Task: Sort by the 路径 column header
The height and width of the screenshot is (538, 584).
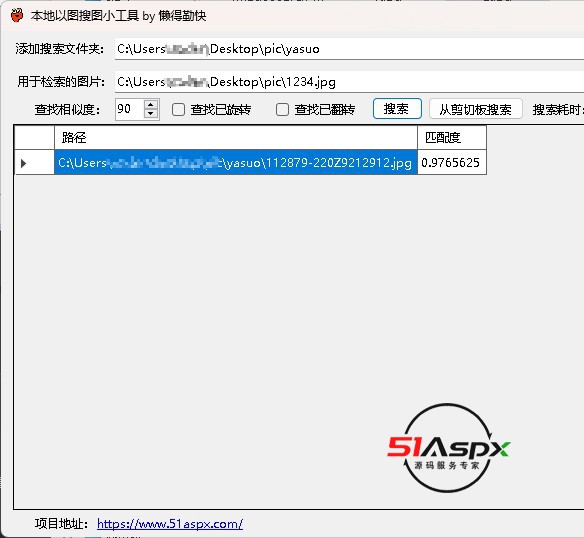Action: [236, 137]
